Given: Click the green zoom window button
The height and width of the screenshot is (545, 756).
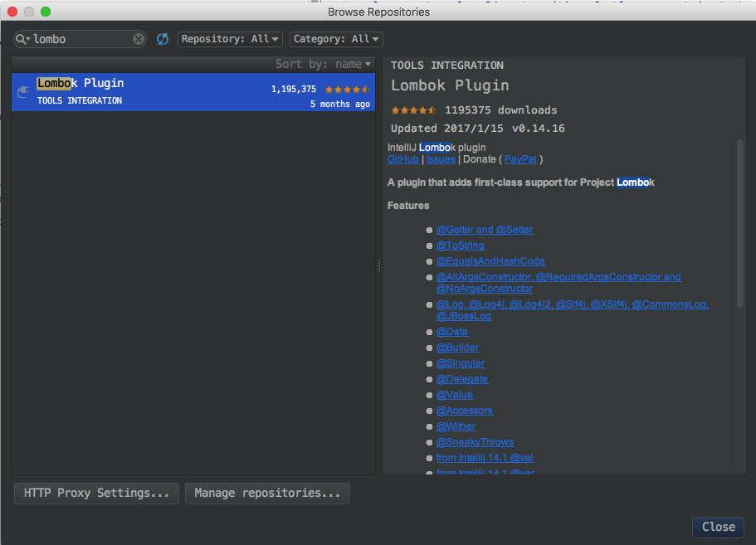Looking at the screenshot, I should [46, 12].
